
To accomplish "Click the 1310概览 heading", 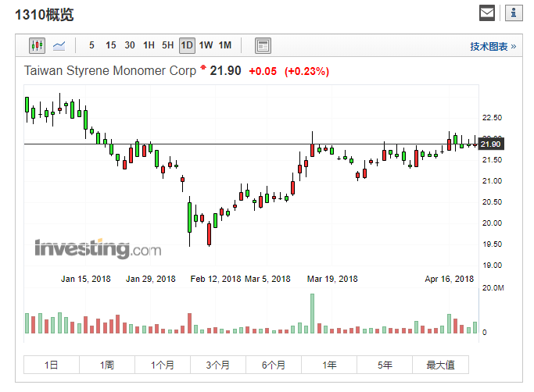I will [x=45, y=15].
